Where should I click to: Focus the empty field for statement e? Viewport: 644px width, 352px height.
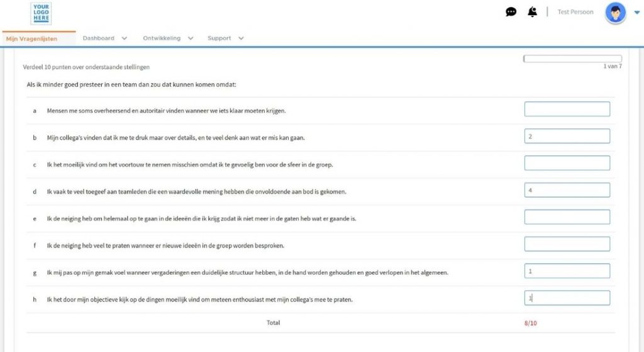[567, 217]
